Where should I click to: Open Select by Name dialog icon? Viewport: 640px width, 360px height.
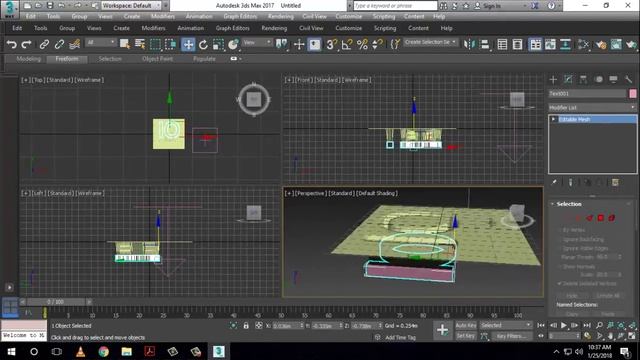pos(140,44)
